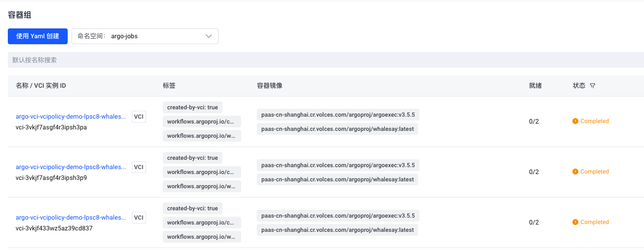Click the Completed status icon for vci-3vkjf433wz5az39cd837

[x=575, y=222]
